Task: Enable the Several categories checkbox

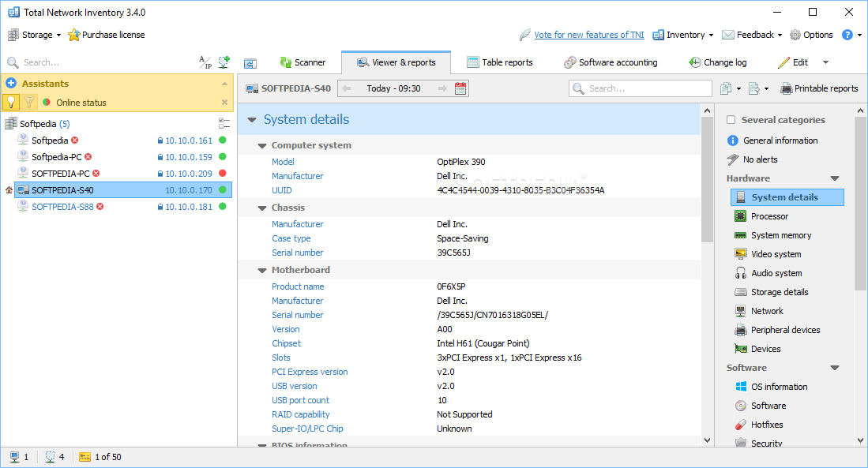Action: coord(731,120)
